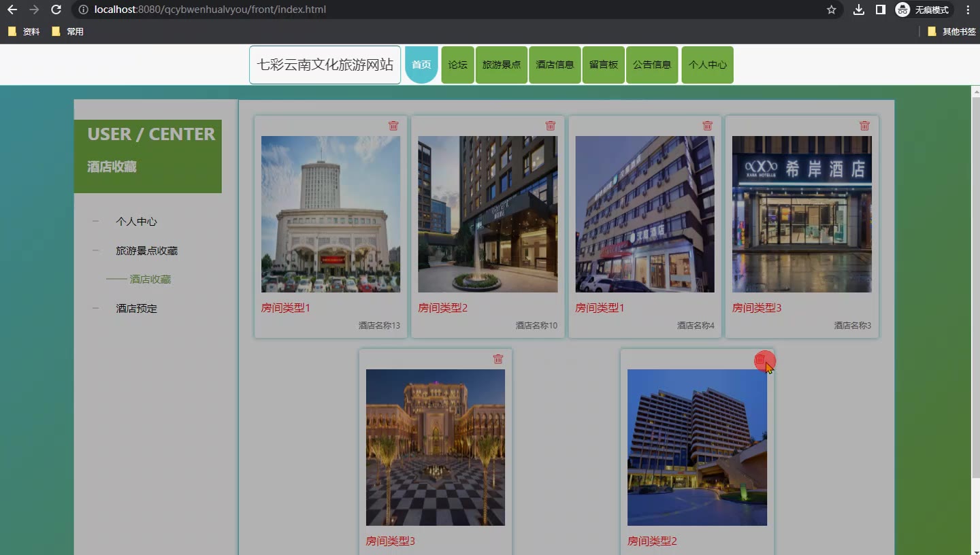The image size is (980, 555).
Task: Remove 酒店名称4 hotel using trash icon
Action: point(708,126)
